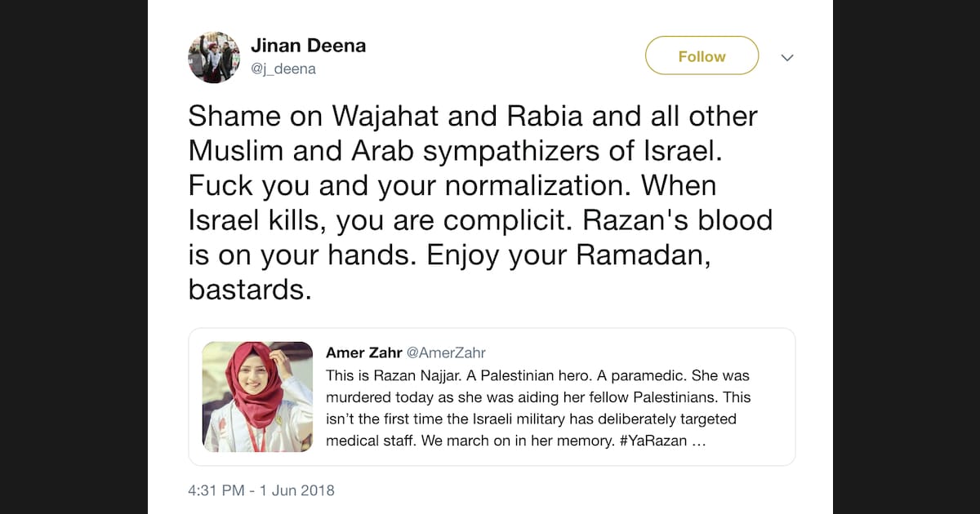Click the word "bastards." ending the tweet
Screen dimensions: 980x514
[250, 290]
